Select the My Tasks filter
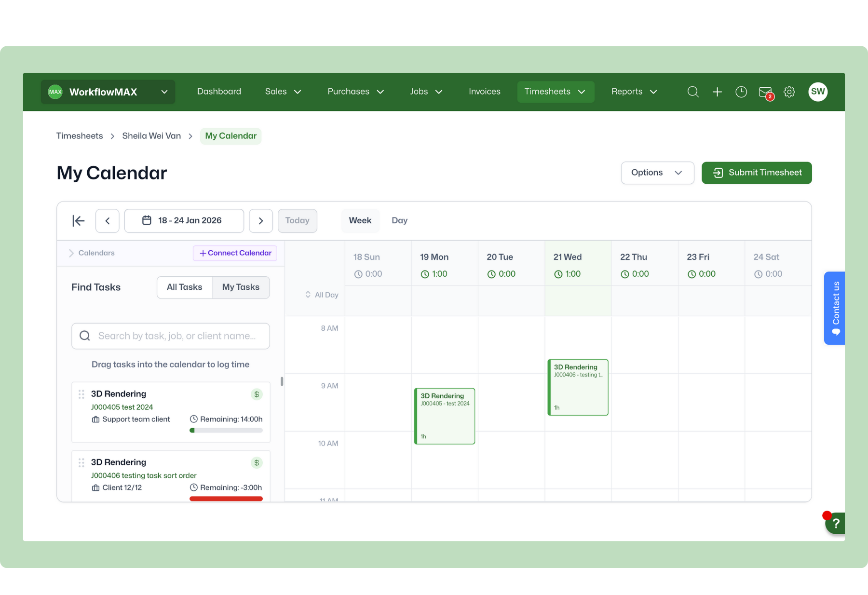The image size is (868, 595). click(x=241, y=287)
